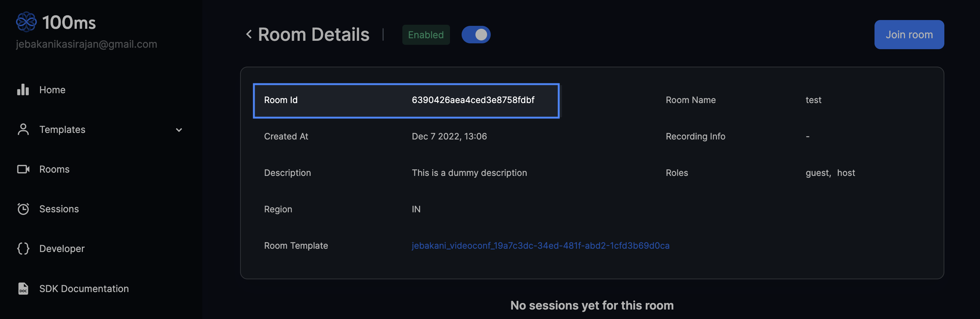
Task: Click the Join room button
Action: coord(909,35)
